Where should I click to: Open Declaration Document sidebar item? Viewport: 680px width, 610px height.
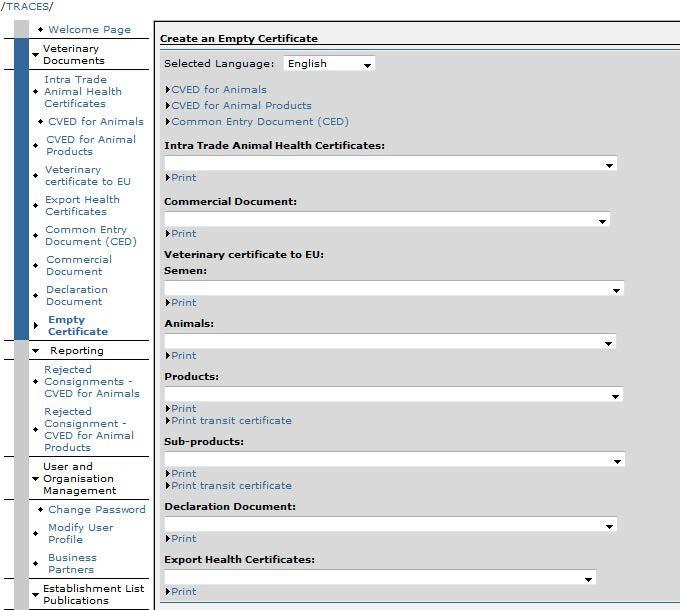[77, 295]
